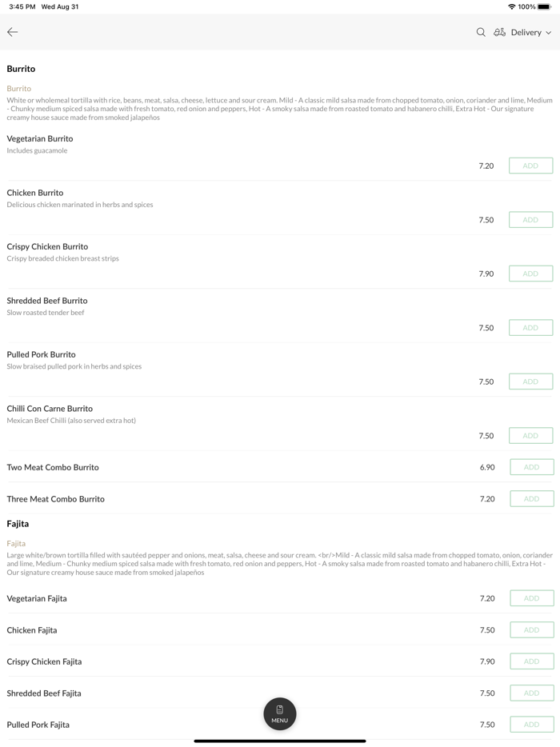Check battery status in status bar
Image resolution: width=560 pixels, height=747 pixels.
(544, 6)
